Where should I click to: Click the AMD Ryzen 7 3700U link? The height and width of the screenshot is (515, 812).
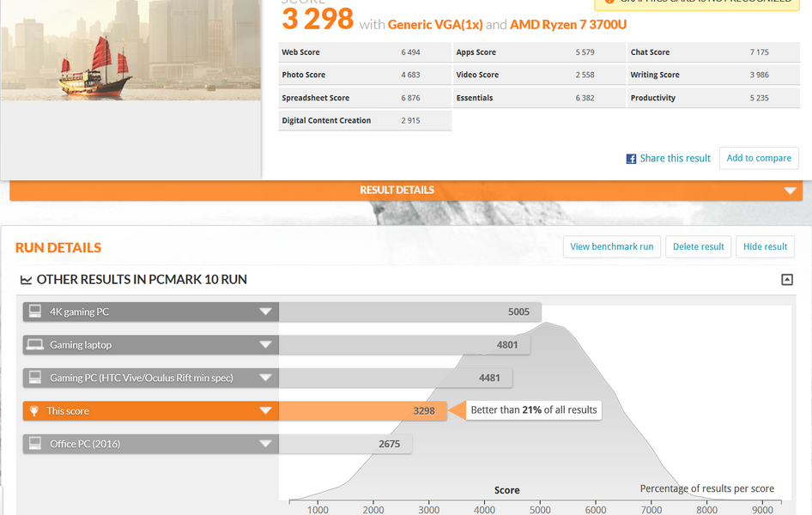coord(568,25)
